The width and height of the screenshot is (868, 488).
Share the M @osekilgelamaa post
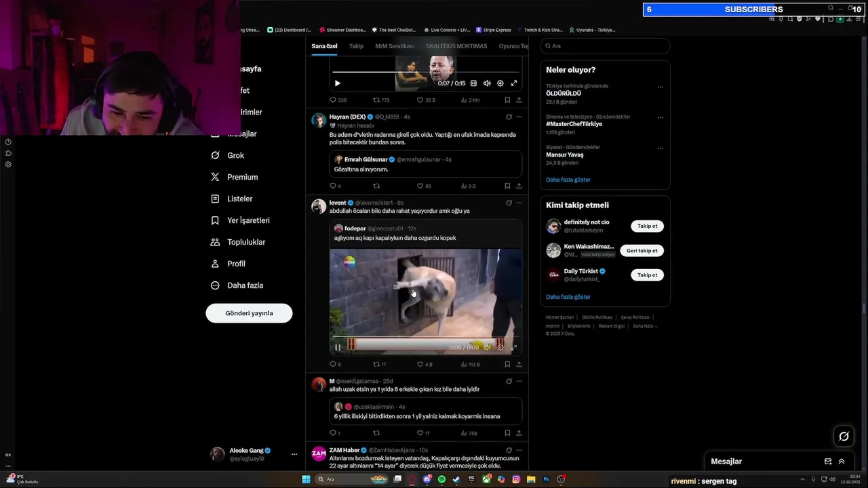click(x=519, y=433)
